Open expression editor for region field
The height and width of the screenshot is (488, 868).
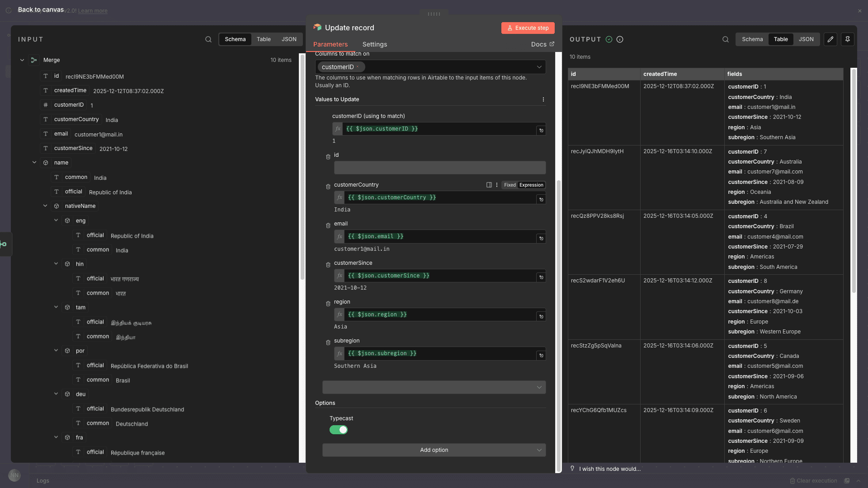(x=541, y=316)
